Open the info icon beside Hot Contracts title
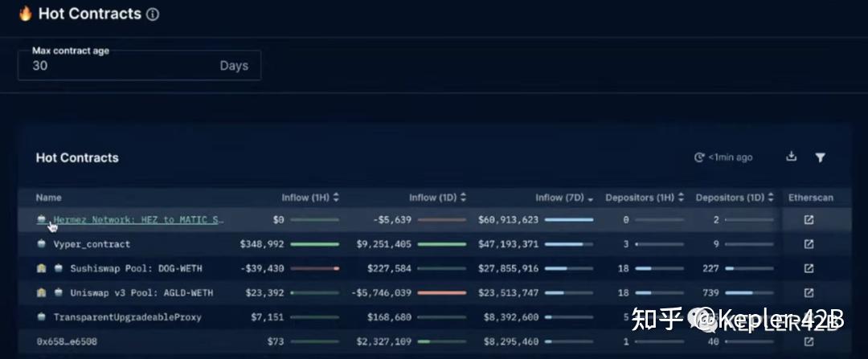The width and height of the screenshot is (868, 359). coord(153,15)
